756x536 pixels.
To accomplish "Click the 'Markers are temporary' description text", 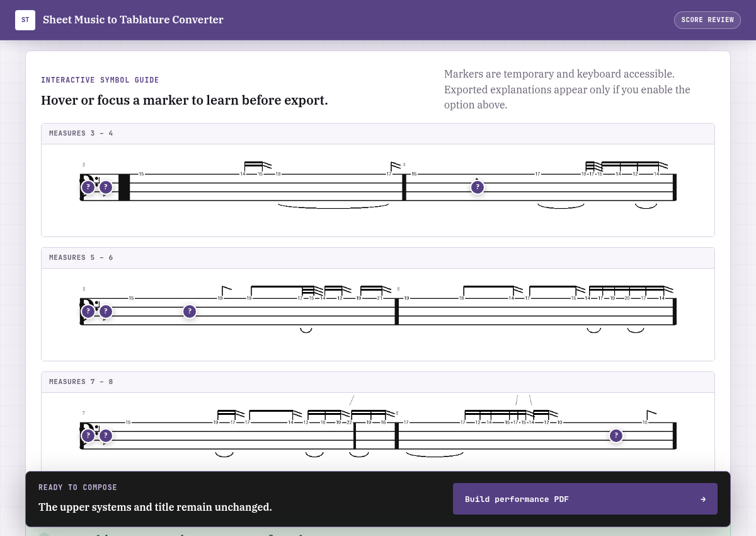I will pos(567,90).
